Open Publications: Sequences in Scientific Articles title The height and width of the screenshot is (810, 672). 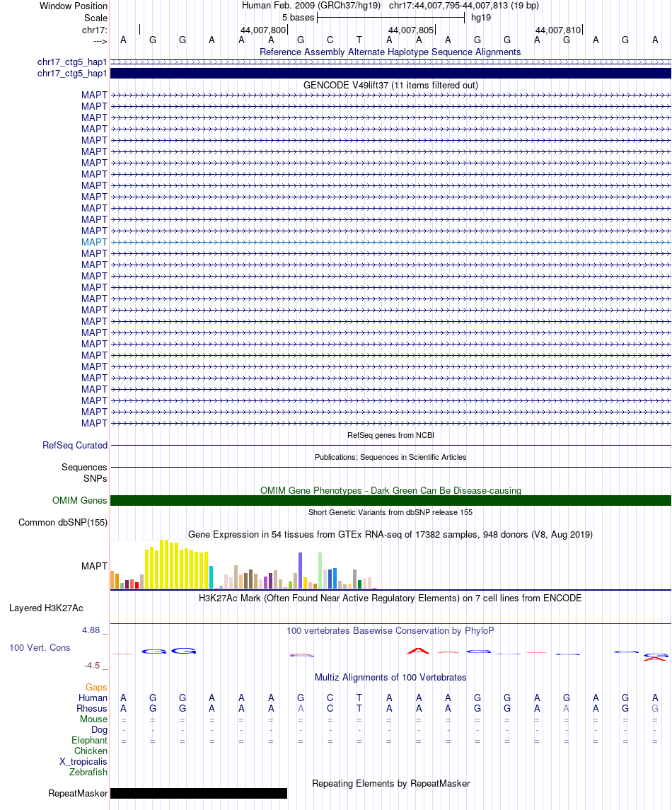390,457
